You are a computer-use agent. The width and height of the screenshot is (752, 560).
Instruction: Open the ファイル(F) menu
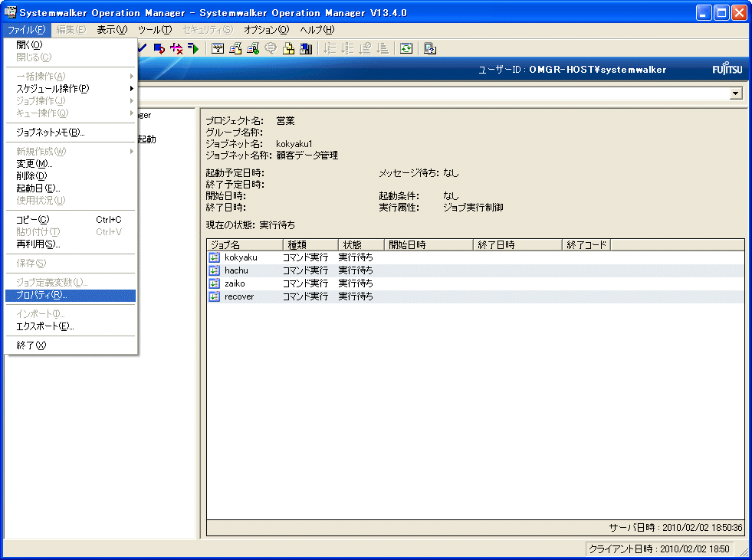(27, 30)
